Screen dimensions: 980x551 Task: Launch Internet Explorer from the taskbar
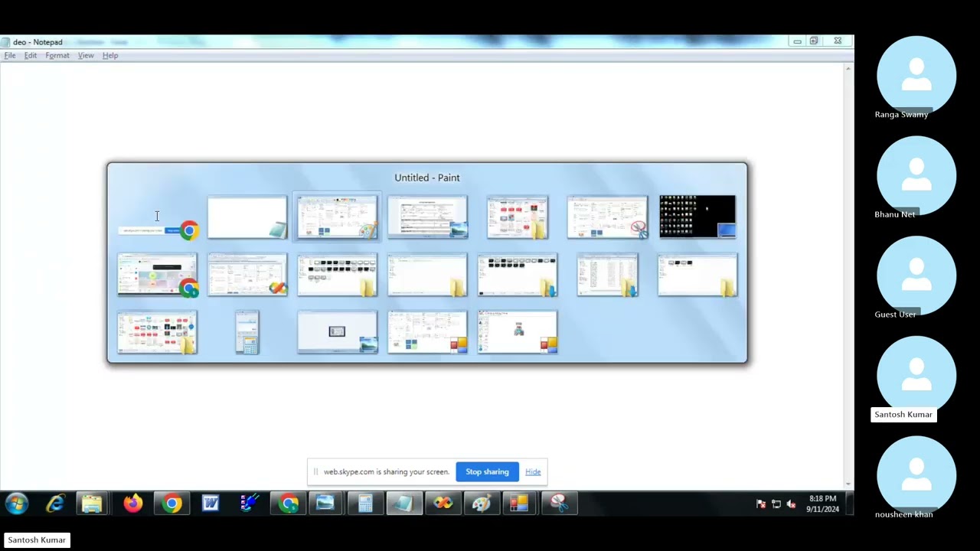(55, 504)
